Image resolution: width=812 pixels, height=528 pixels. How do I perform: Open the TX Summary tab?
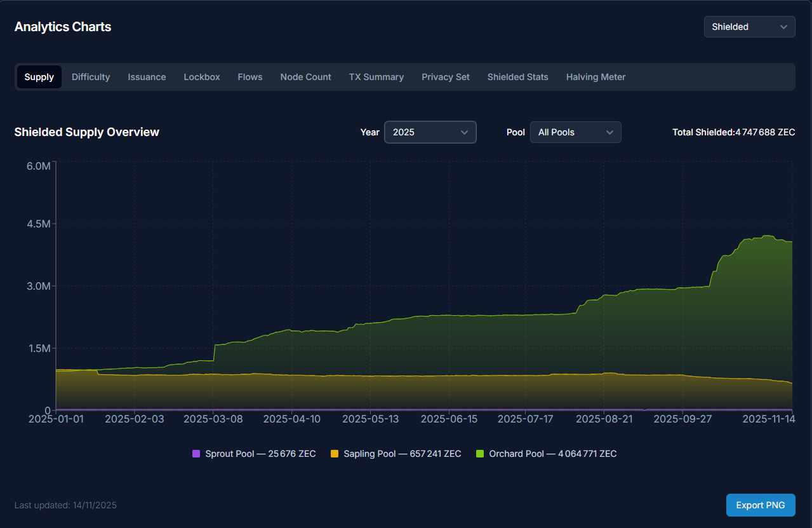(376, 77)
